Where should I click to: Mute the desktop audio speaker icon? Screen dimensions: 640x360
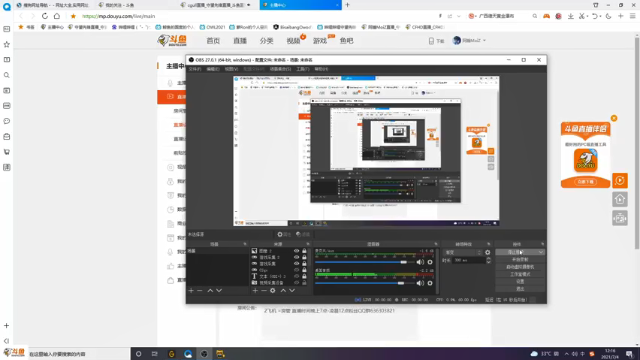point(420,283)
